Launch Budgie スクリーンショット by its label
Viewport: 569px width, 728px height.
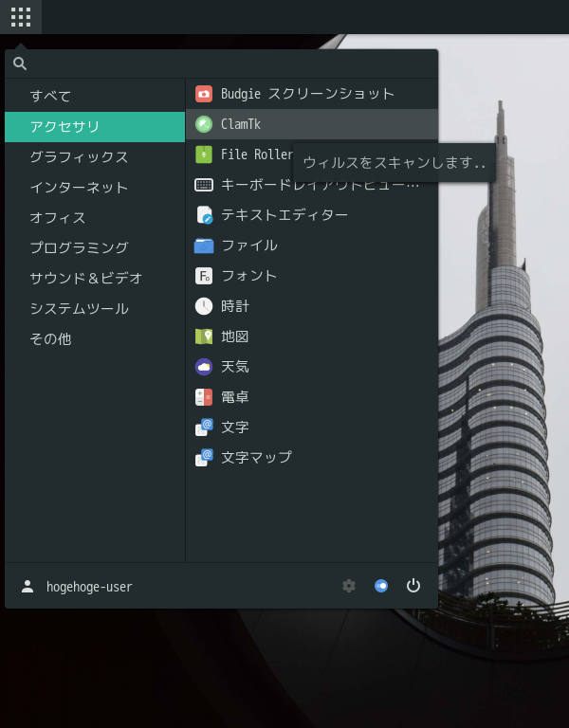click(307, 94)
